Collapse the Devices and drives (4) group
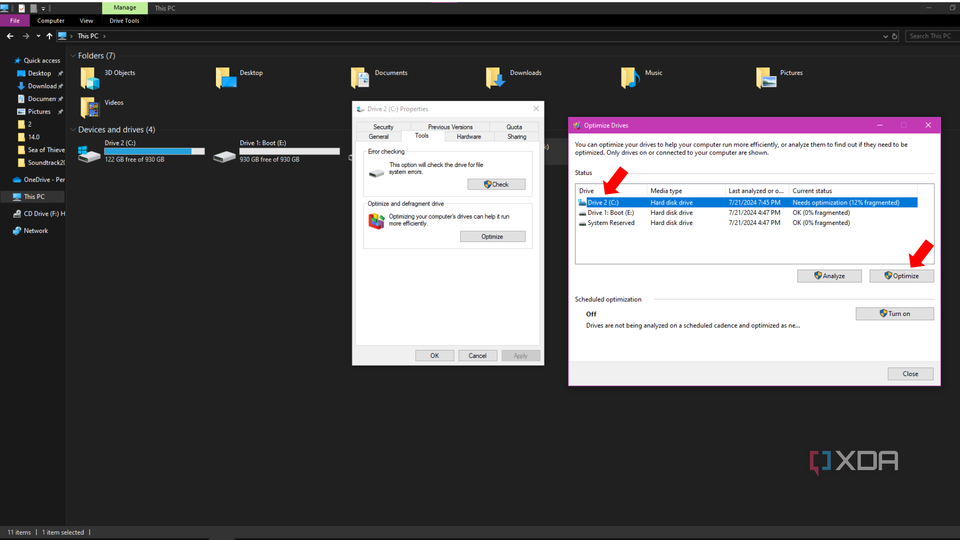Image resolution: width=960 pixels, height=540 pixels. click(73, 130)
